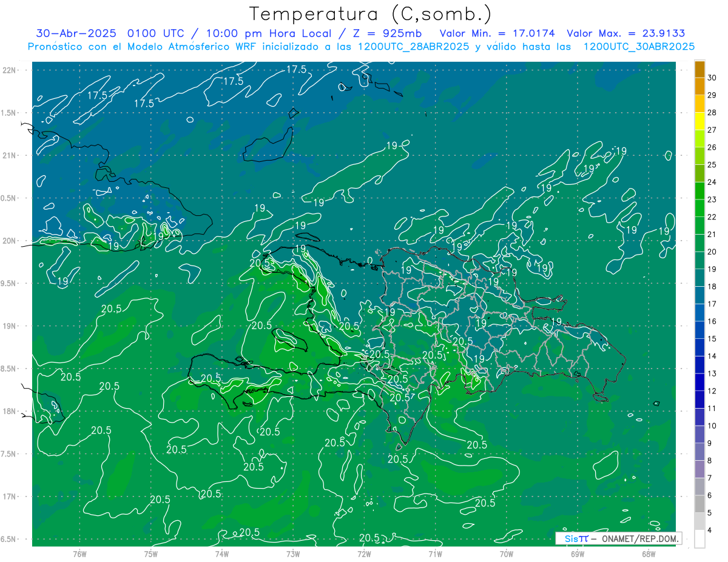Click the '19N' latitude axis label
Viewport: 728px width, 562px height.
click(10, 326)
